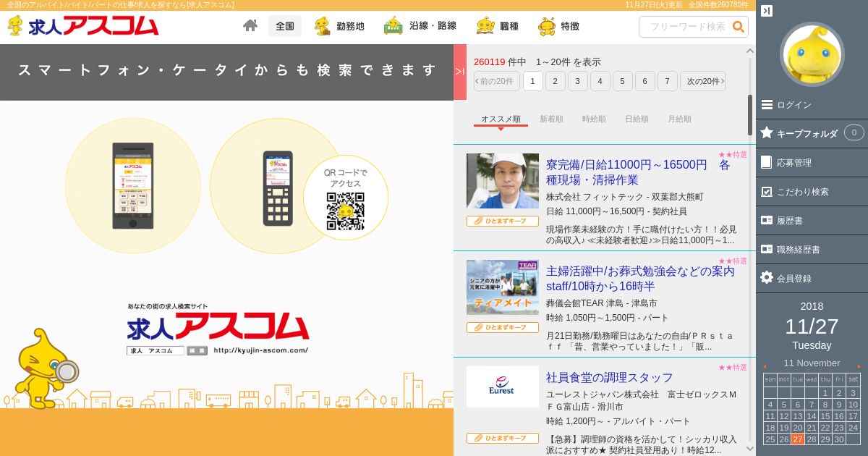868x456 pixels.
Task: Click ひとまずキープ for the ユーレストジャパン job
Action: click(x=503, y=438)
